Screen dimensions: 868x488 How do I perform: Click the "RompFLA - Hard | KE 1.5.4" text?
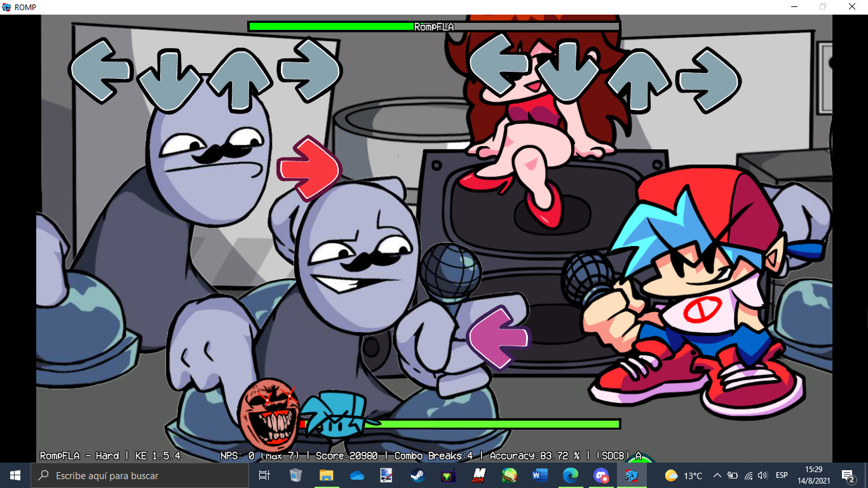click(110, 456)
